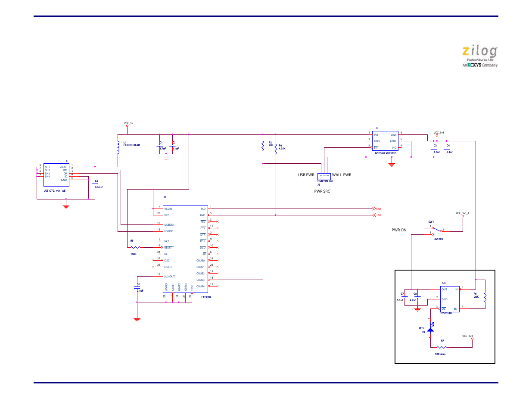Select the blue D3 LED symbol
532x411 pixels.
tap(431, 328)
